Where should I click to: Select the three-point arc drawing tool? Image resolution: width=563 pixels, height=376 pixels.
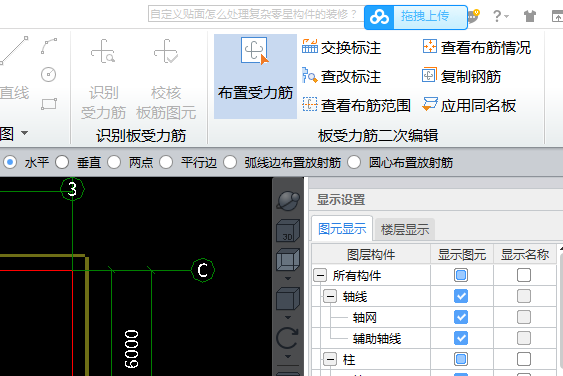point(49,46)
